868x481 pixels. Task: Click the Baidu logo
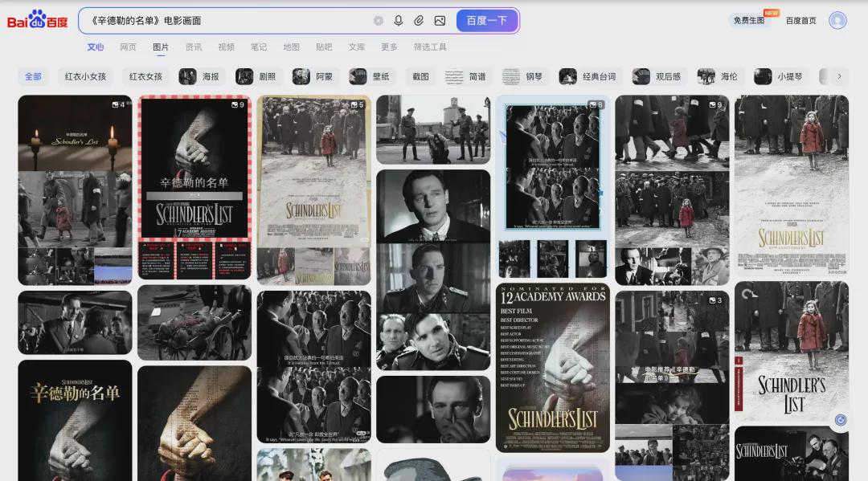coord(37,20)
